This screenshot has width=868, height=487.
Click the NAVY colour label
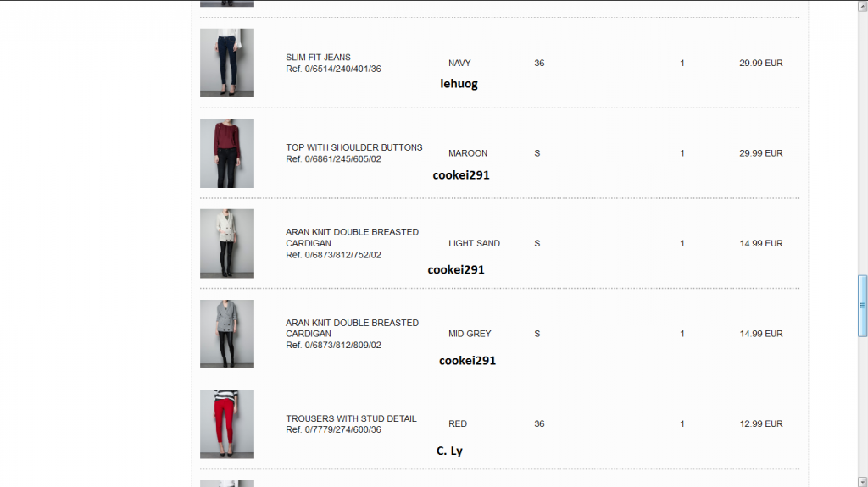click(x=459, y=63)
